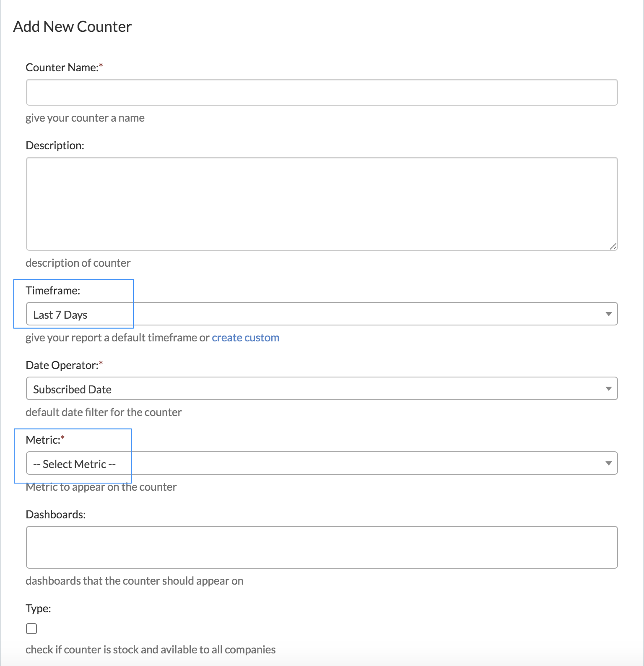The width and height of the screenshot is (644, 666).
Task: Click the "check if counter is stock" hint
Action: (151, 650)
